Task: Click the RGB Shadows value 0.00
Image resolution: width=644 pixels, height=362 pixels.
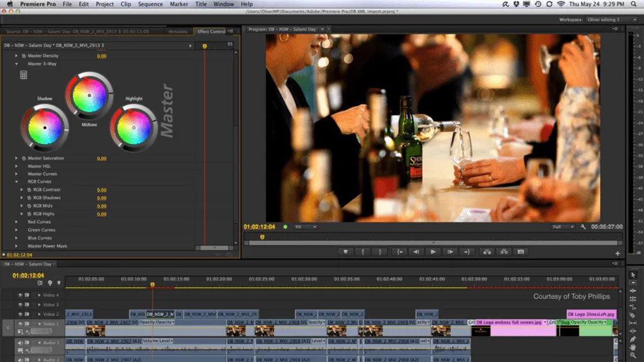Action: point(101,198)
